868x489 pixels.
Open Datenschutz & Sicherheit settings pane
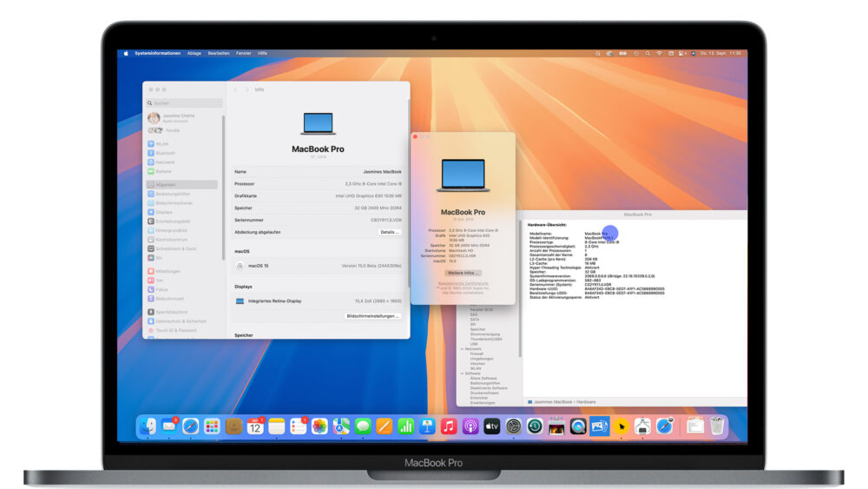[177, 321]
